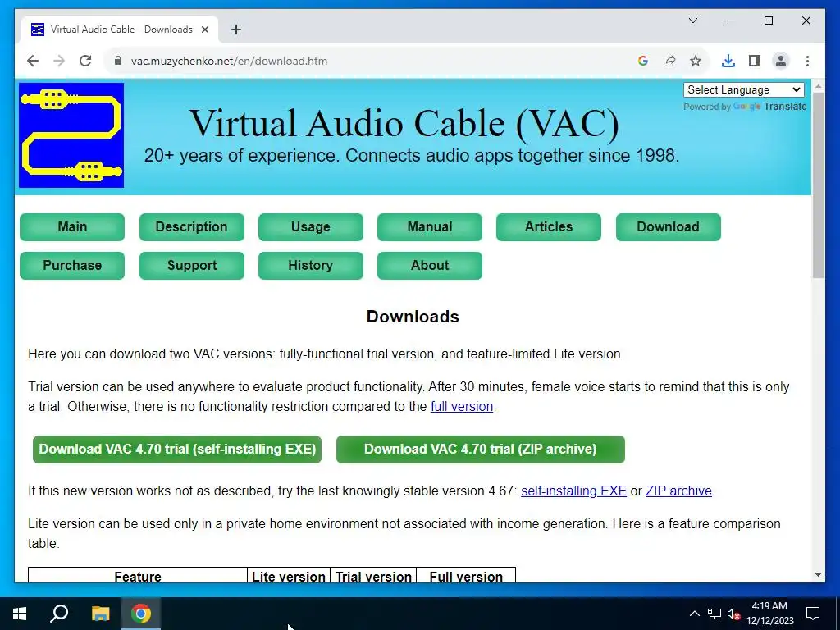Select the Virtual Audio Cable - Downloads tab
This screenshot has width=840, height=630.
click(121, 30)
